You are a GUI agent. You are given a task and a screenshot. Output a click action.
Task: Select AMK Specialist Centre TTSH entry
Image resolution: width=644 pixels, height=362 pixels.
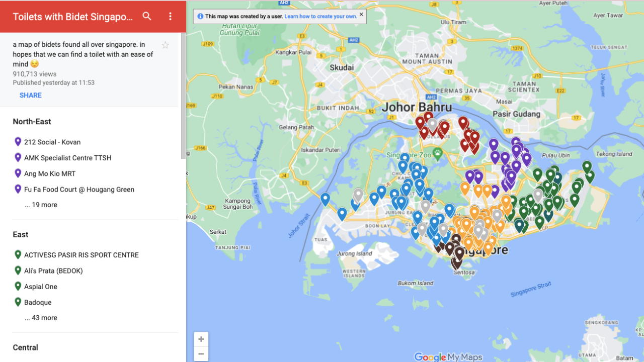[x=68, y=158]
